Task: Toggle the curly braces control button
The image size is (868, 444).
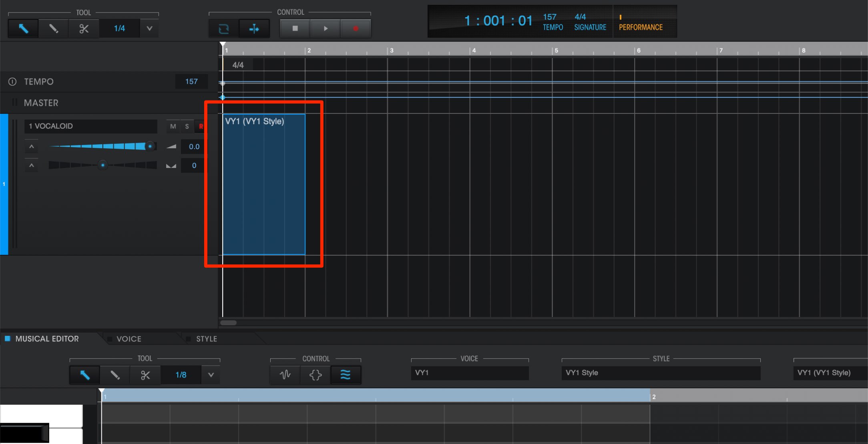Action: [x=315, y=375]
